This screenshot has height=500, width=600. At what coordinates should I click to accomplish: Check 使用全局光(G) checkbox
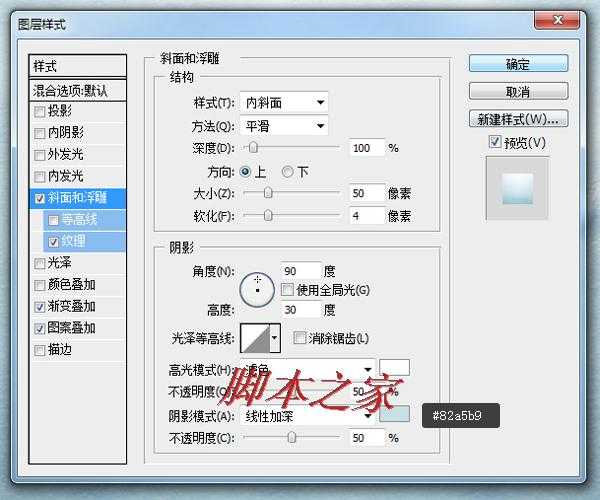point(287,290)
